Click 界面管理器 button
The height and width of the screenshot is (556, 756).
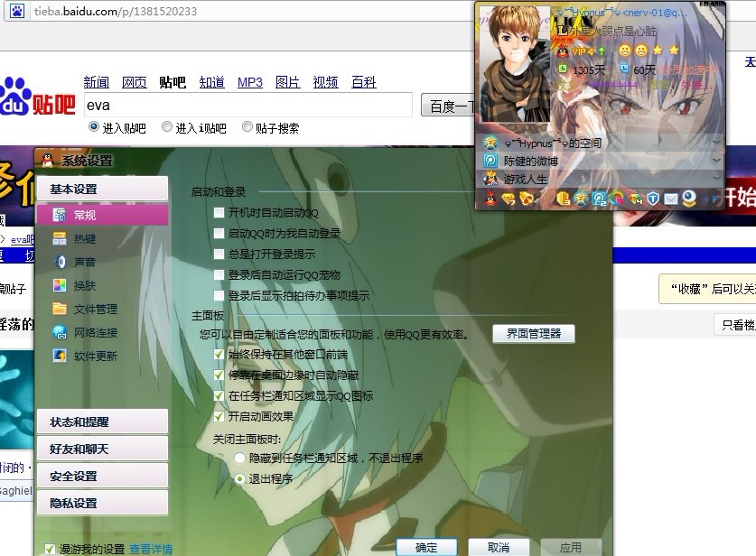click(x=534, y=333)
